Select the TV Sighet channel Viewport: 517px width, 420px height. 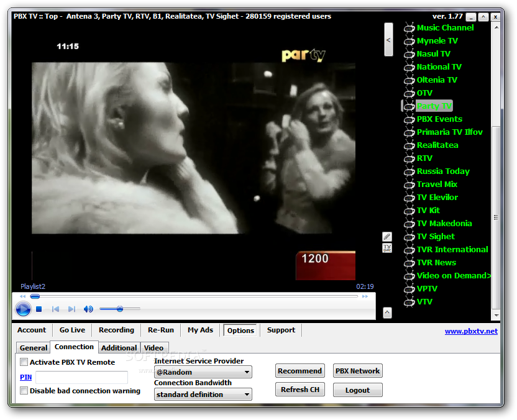436,237
